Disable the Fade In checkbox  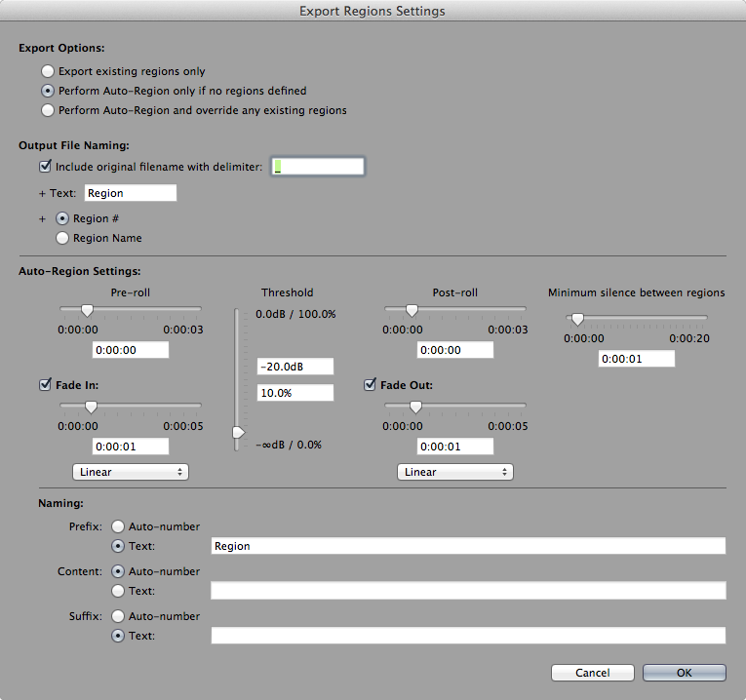tap(45, 385)
